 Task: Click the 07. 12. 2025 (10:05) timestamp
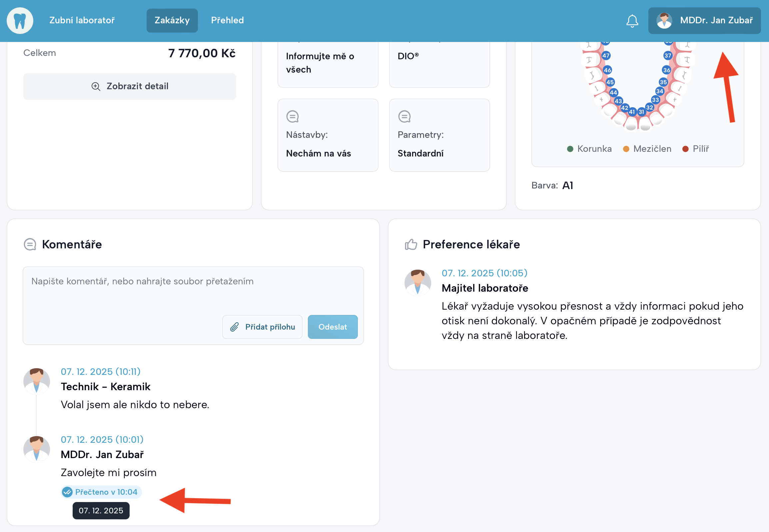point(484,273)
